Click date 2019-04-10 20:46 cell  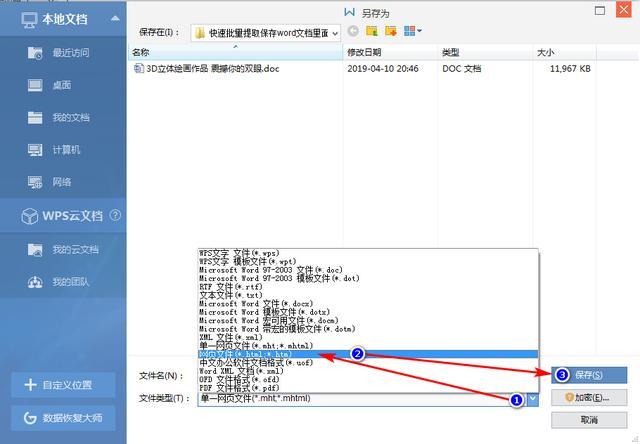[383, 69]
